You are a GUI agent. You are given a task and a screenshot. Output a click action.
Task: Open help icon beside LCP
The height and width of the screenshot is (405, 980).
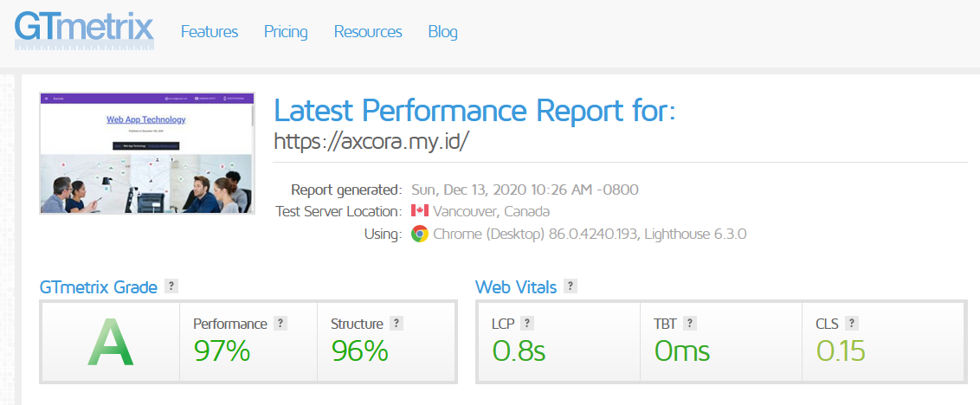tap(527, 323)
